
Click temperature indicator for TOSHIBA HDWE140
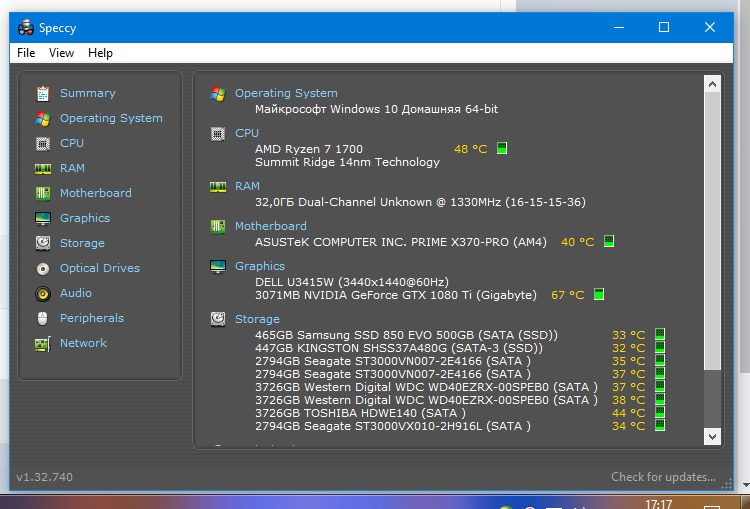pos(660,412)
